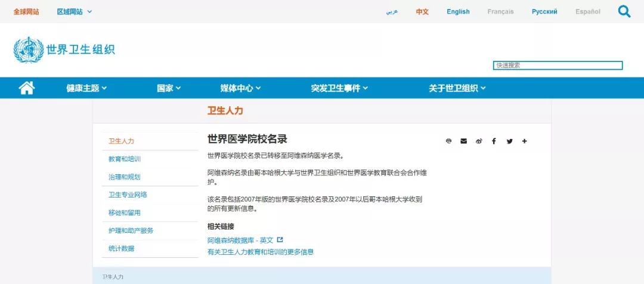Expand the 国家 menu
644x284 pixels.
pyautogui.click(x=169, y=88)
